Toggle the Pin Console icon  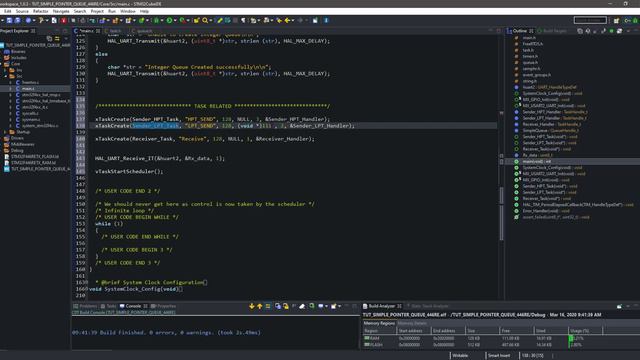coord(312,306)
